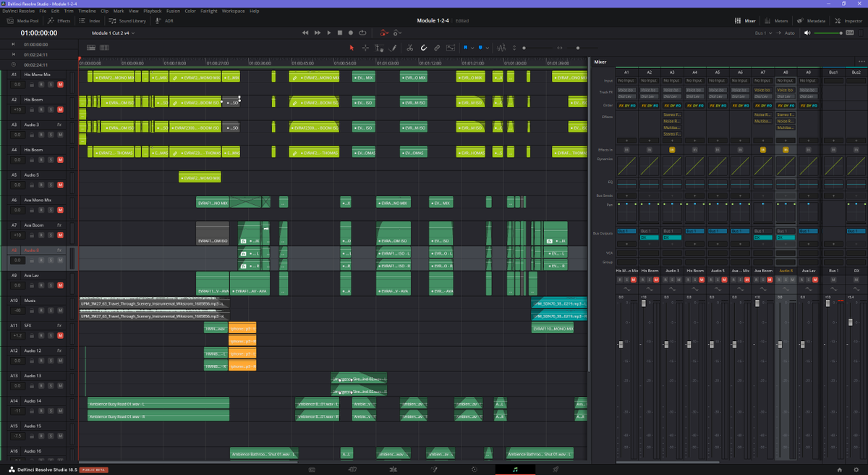
Task: Toggle loop playback
Action: (x=362, y=33)
